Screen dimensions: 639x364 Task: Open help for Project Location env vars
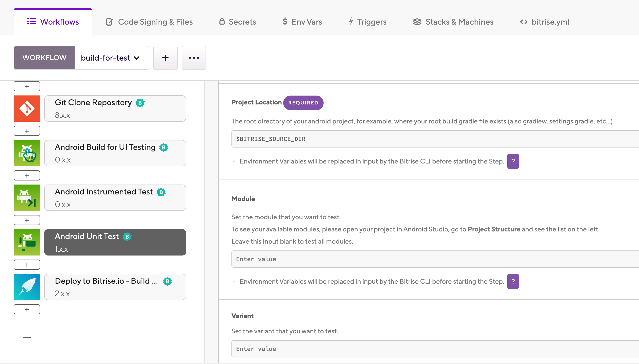point(513,161)
